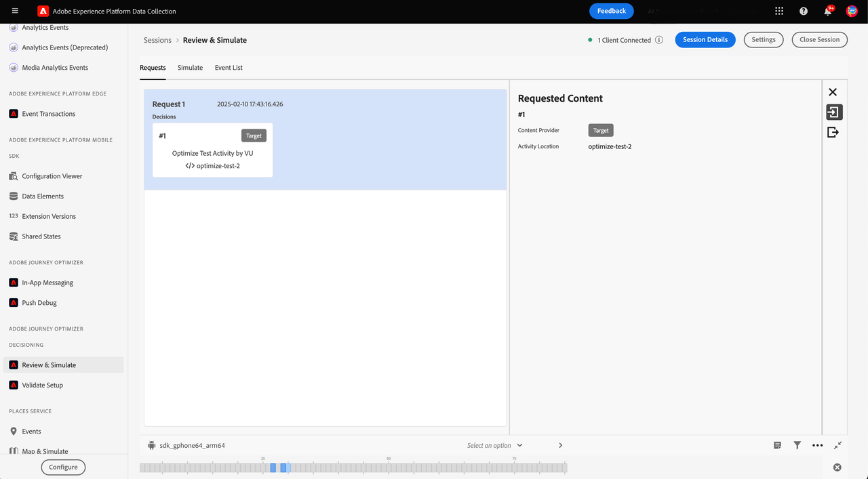Click the optimize-test-2 activity location value
The width and height of the screenshot is (868, 479).
(x=610, y=146)
